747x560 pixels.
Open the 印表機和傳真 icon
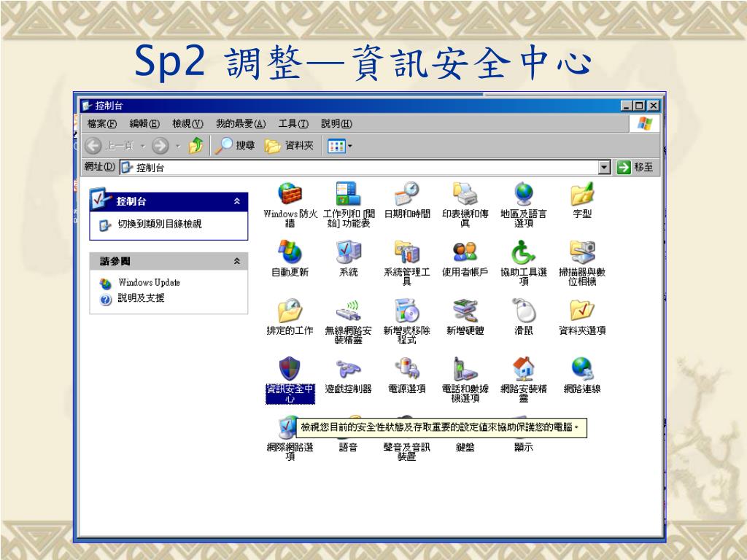[x=465, y=194]
